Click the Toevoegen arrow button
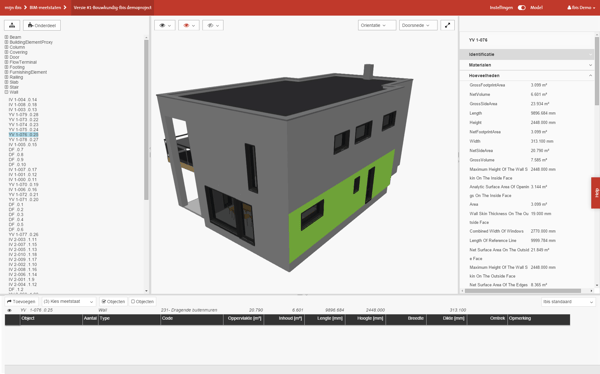This screenshot has height=374, width=600. 21,302
